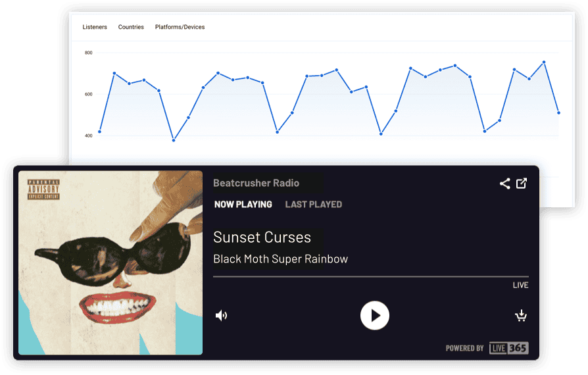
Task: Click the Sunset Curses track title
Action: (x=262, y=238)
